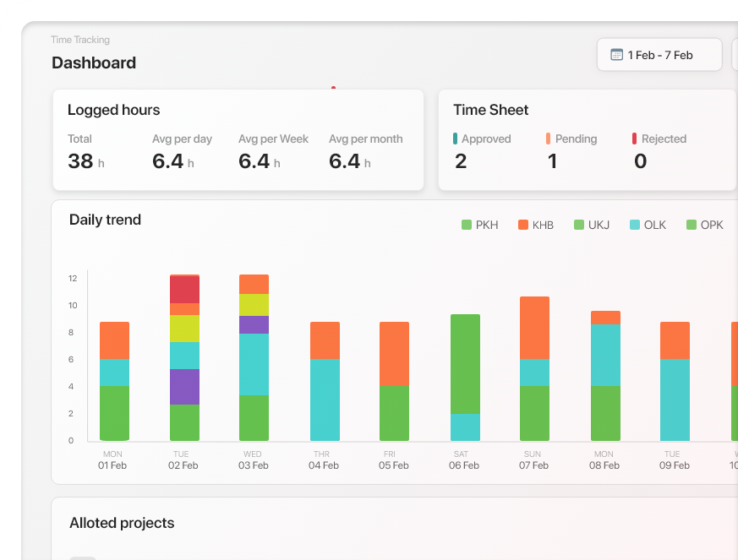Click the SAT 06 Feb bar's green segment
Viewport: 738px width, 560px height.
(466, 364)
